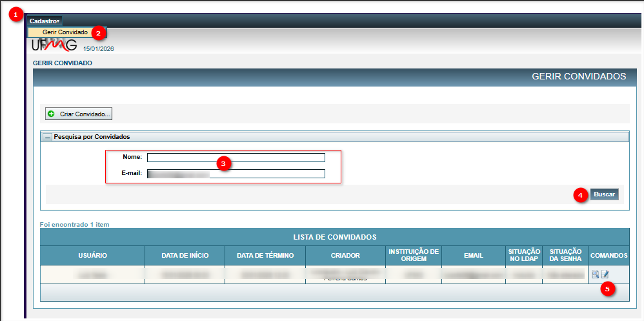Click the GERIR CONVIDADO breadcrumb text
Screen dimensions: 644x321
coord(62,63)
